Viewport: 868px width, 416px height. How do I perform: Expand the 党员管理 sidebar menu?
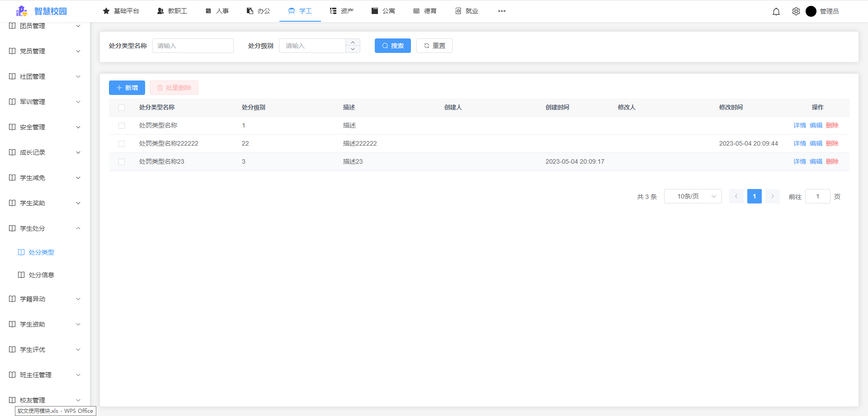pos(78,51)
